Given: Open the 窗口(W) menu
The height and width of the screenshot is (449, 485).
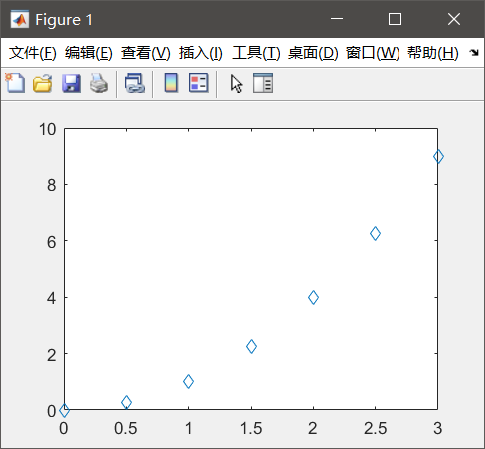Looking at the screenshot, I should 373,53.
